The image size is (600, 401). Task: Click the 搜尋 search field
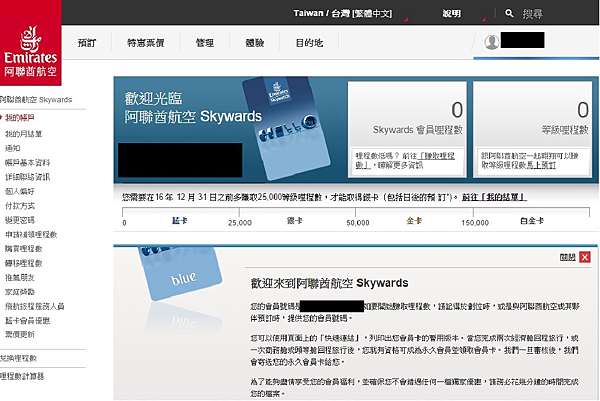click(x=533, y=14)
